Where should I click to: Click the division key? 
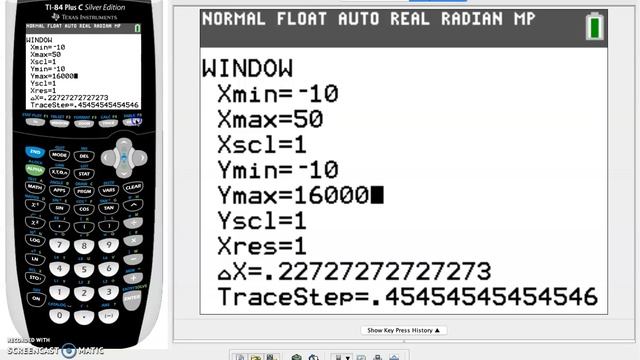tap(133, 222)
